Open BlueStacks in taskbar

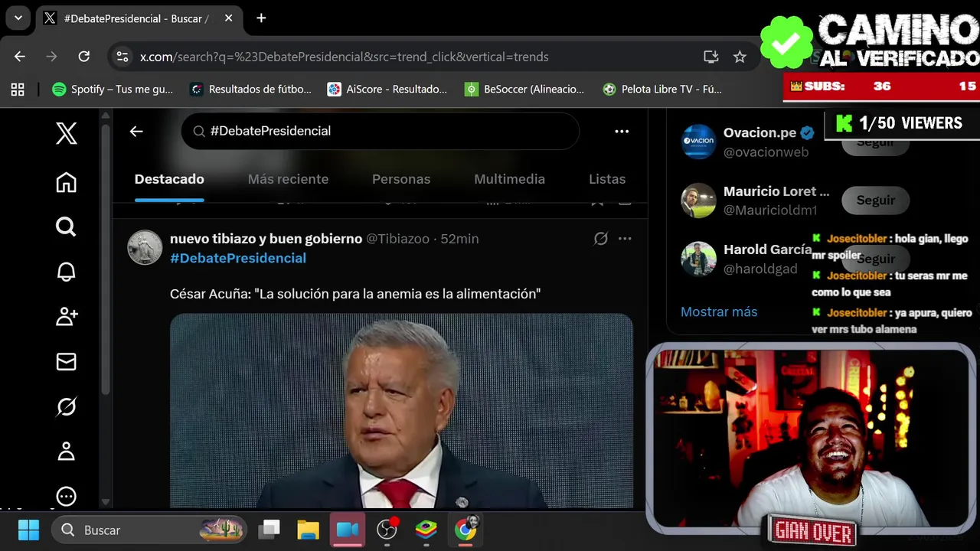click(426, 530)
